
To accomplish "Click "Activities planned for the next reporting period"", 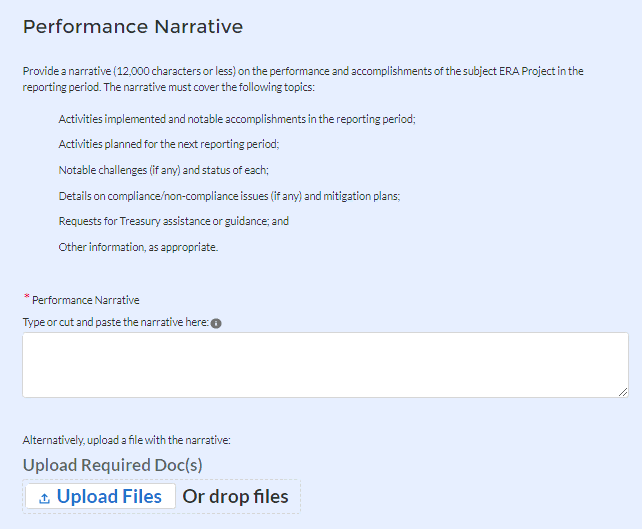I will (169, 144).
